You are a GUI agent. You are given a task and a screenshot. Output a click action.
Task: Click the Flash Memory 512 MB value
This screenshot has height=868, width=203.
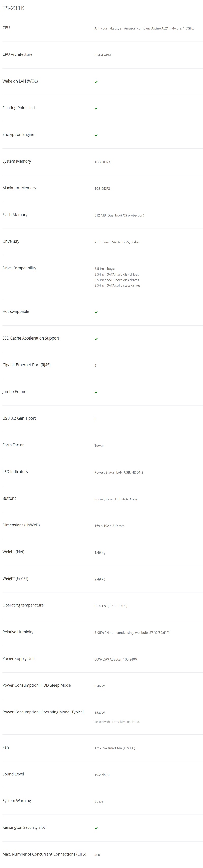[119, 215]
